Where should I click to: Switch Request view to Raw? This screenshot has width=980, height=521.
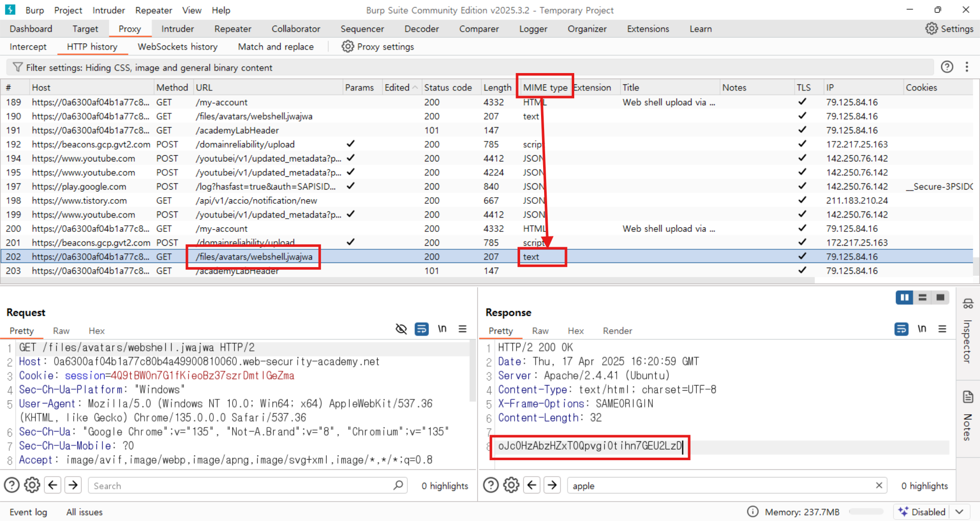[x=61, y=331]
